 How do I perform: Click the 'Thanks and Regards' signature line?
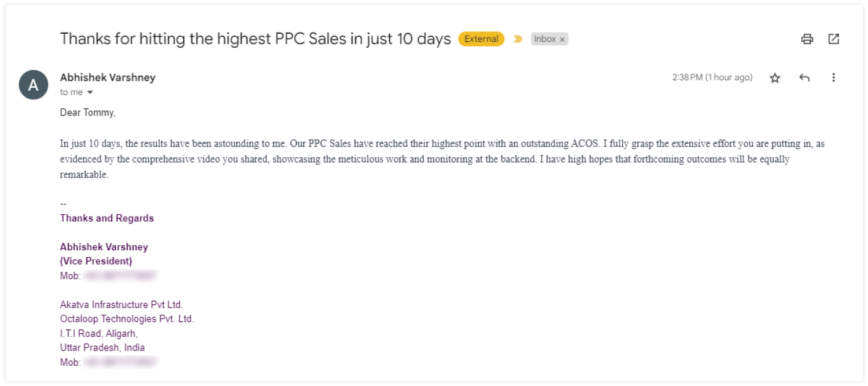click(x=107, y=218)
